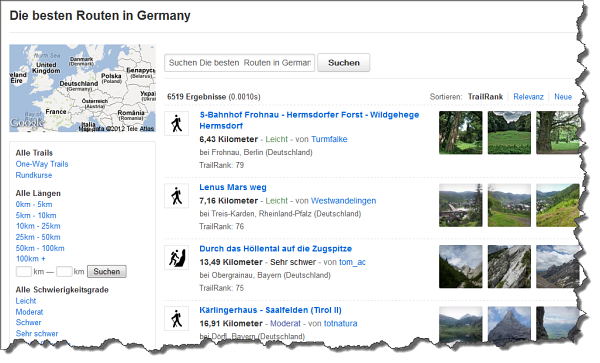
Task: Open first photo of Lenus Mars weg
Action: 461,205
